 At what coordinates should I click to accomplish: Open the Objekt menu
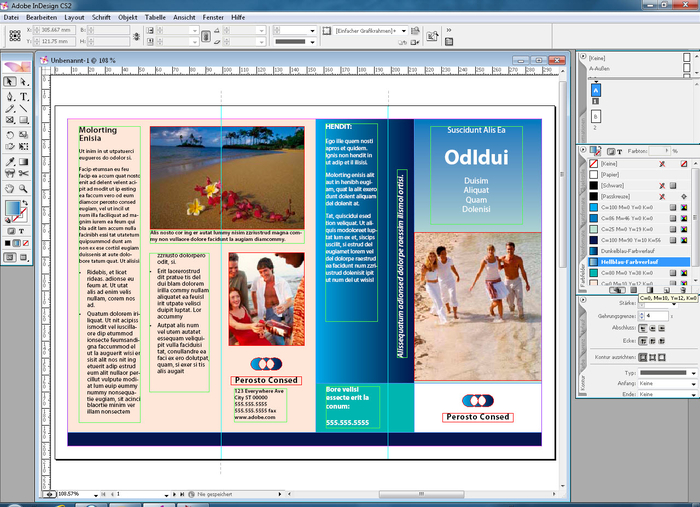[128, 18]
